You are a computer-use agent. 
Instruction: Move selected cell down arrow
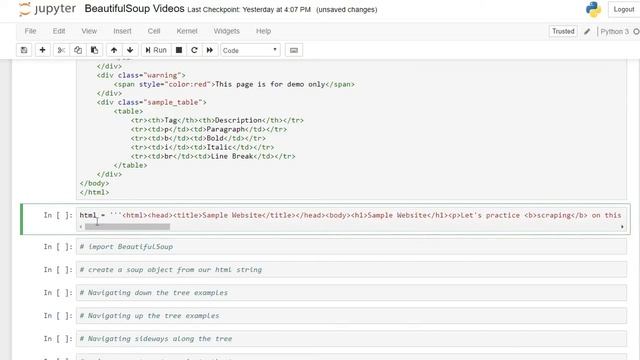pyautogui.click(x=130, y=50)
